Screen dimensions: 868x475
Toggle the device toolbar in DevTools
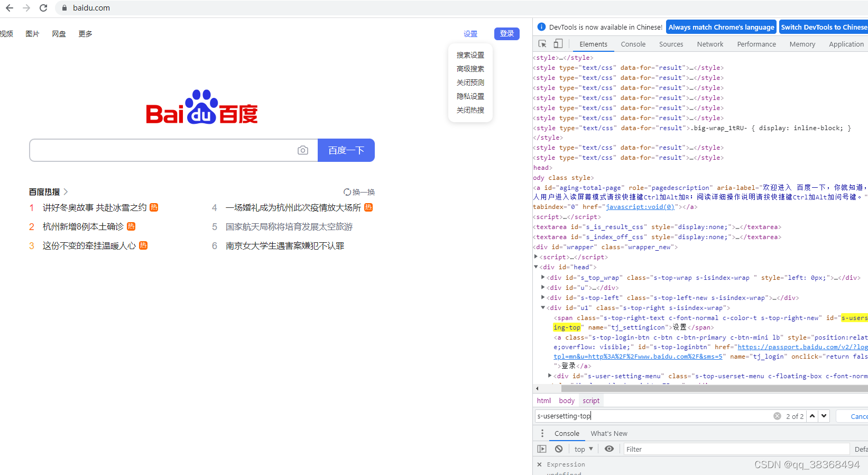[558, 44]
